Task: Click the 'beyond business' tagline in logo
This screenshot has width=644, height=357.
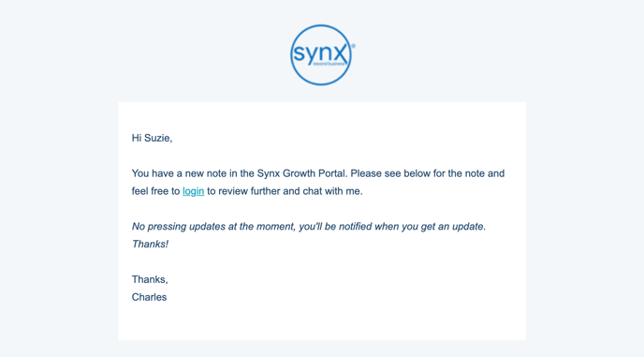Action: [329, 64]
